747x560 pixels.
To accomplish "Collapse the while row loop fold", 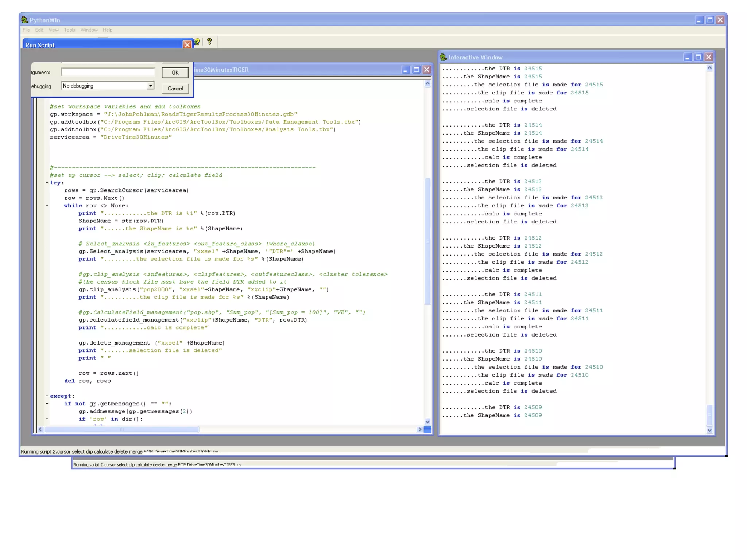I will (x=47, y=206).
